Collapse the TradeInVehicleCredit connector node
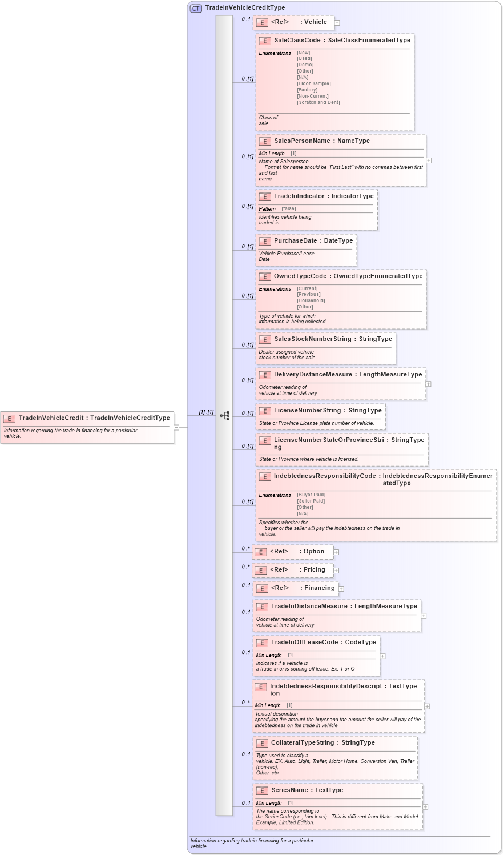 click(178, 426)
